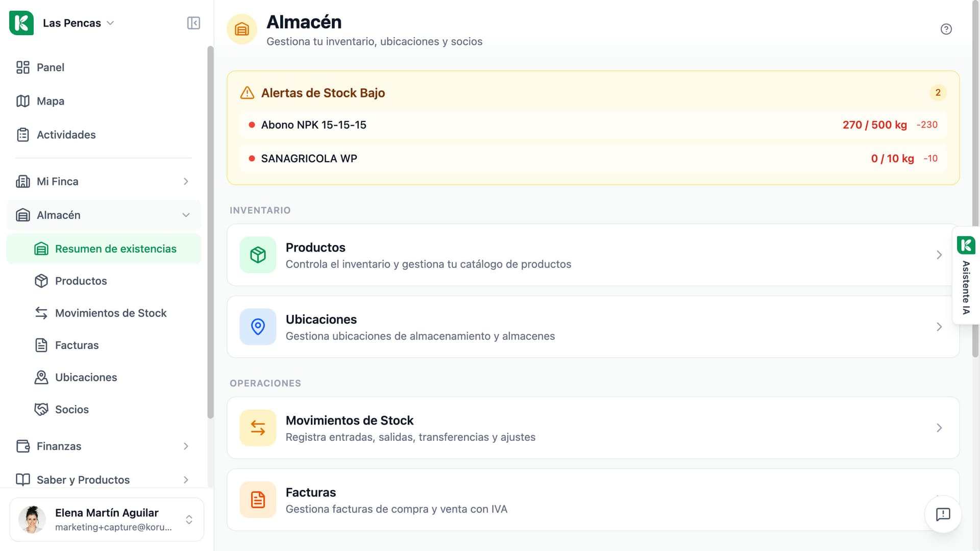Open the Productos inventory card
Viewport: 980px width, 551px height.
pyautogui.click(x=593, y=255)
